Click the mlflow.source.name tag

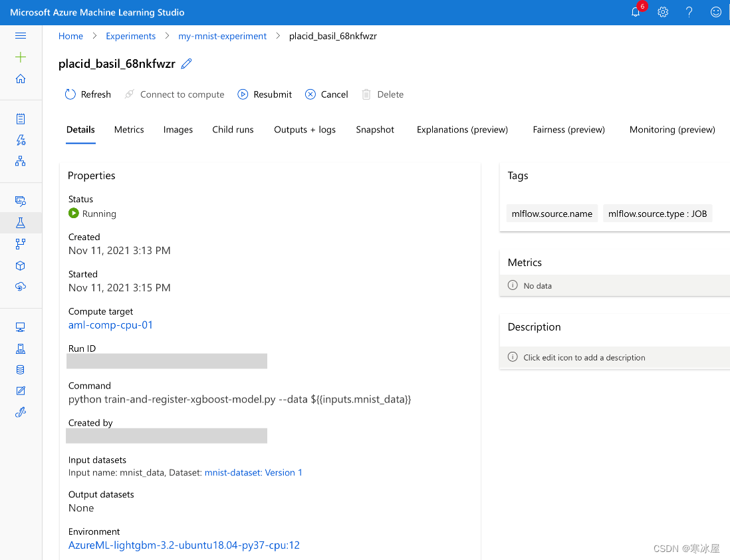[552, 214]
